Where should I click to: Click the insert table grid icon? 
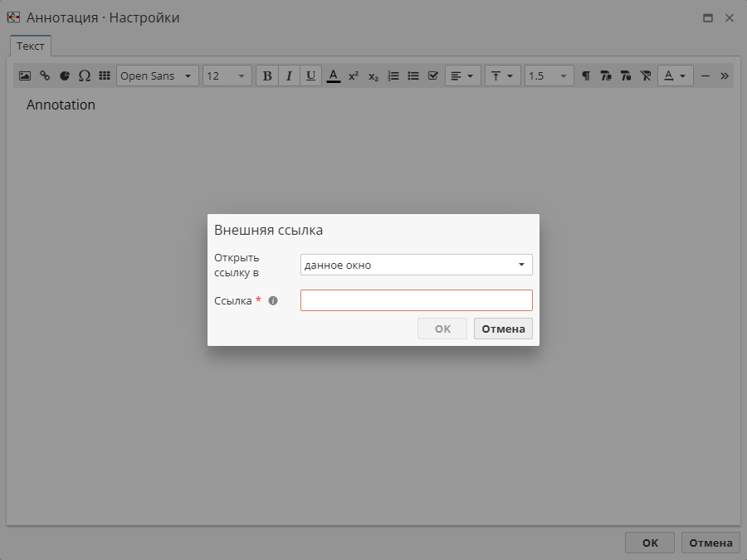[105, 75]
